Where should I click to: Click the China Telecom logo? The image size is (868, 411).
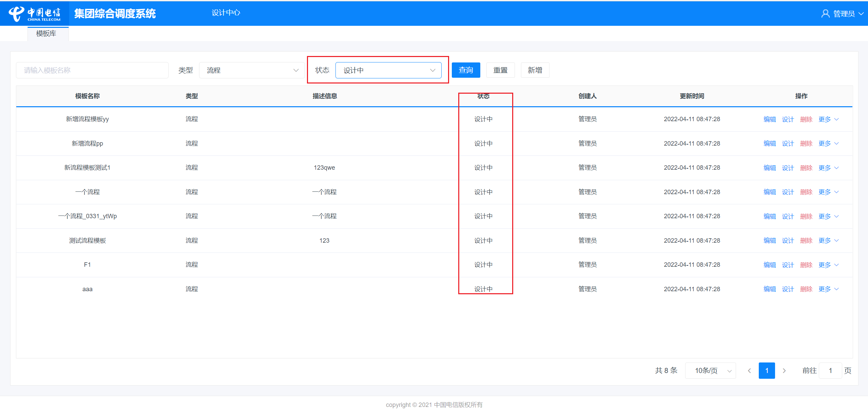(34, 14)
